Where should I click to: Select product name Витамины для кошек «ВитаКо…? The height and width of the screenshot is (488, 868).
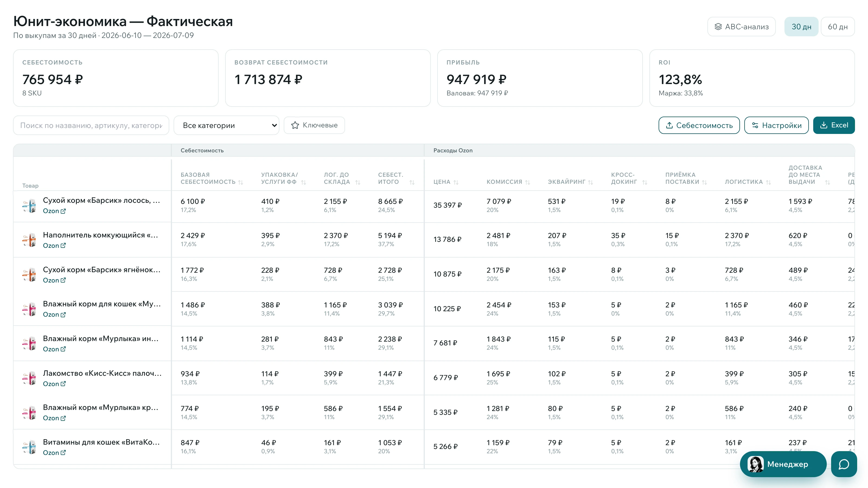click(101, 442)
